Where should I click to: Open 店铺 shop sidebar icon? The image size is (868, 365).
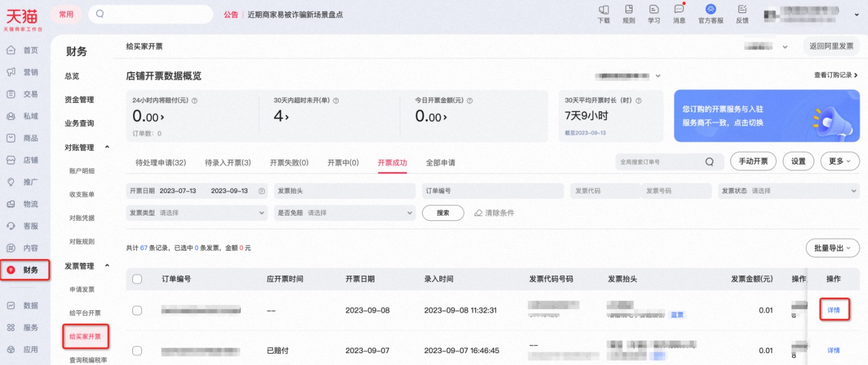tap(11, 160)
